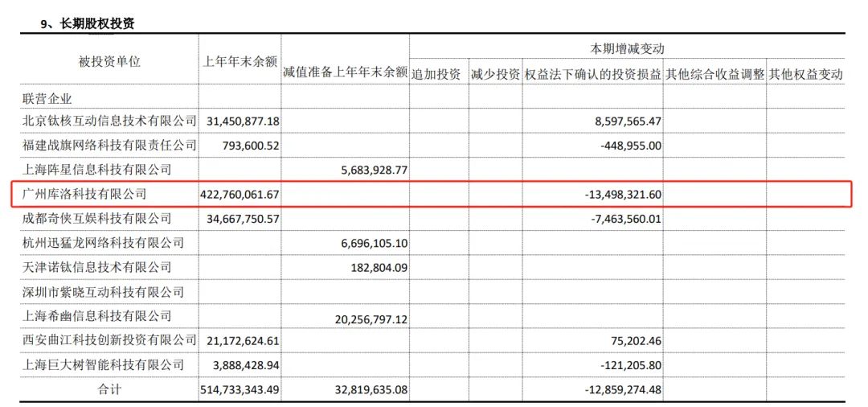Screen dimensions: 868x407
Task: Select 北京钛核互动信息技术有限公司 row name
Action: 109,120
